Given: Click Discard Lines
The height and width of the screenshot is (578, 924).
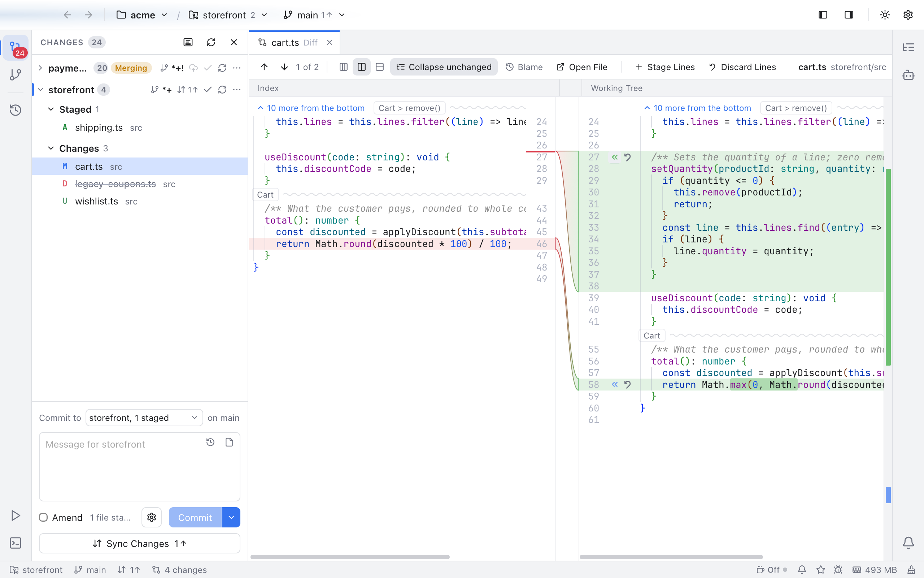Looking at the screenshot, I should click(x=742, y=67).
